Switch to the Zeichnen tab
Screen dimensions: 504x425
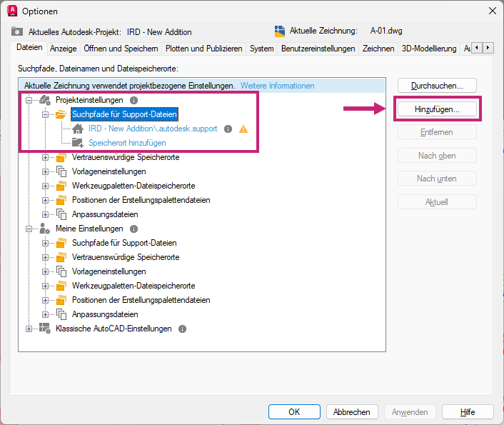pyautogui.click(x=378, y=49)
